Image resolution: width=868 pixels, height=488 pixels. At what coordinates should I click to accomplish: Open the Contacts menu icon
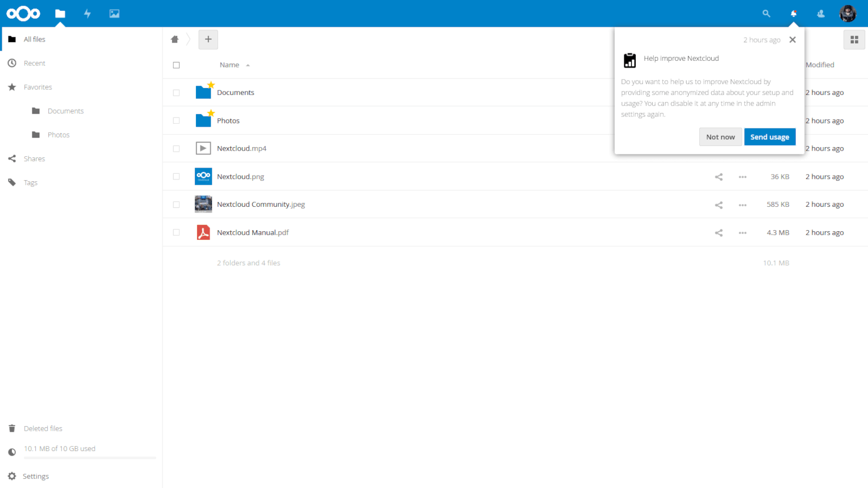point(821,14)
